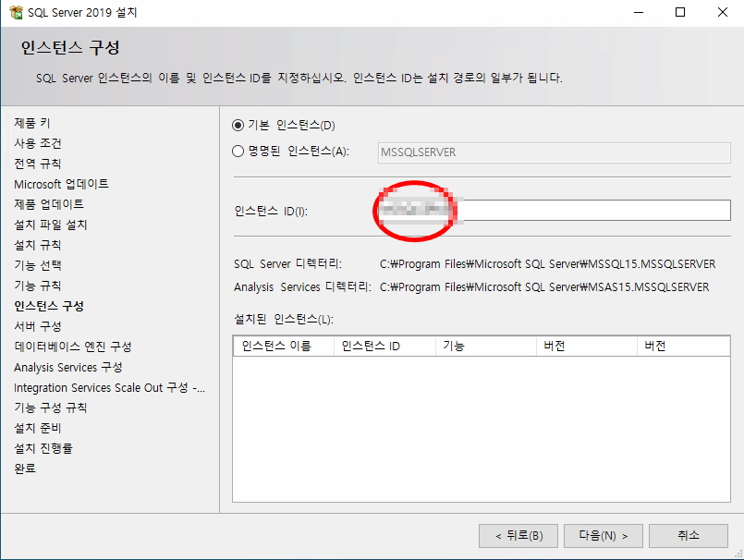Click the 기능 구성 규칙 step
Viewport: 744px width, 560px height.
tap(50, 408)
